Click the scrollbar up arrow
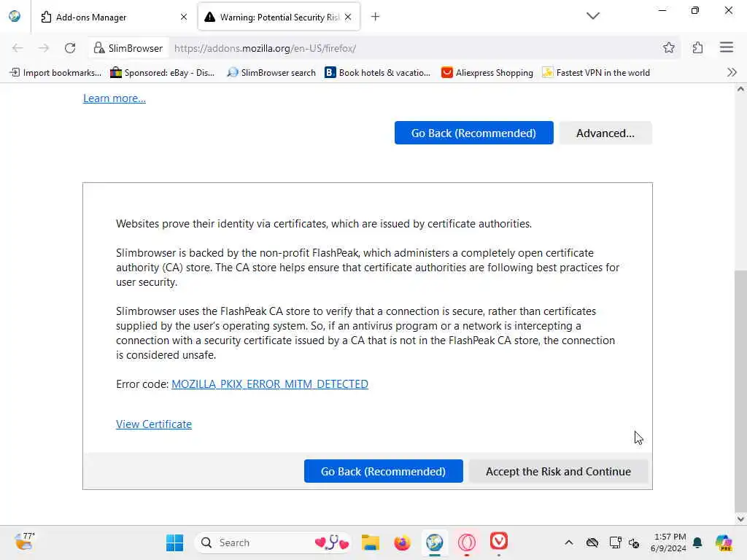The height and width of the screenshot is (560, 747). point(740,89)
